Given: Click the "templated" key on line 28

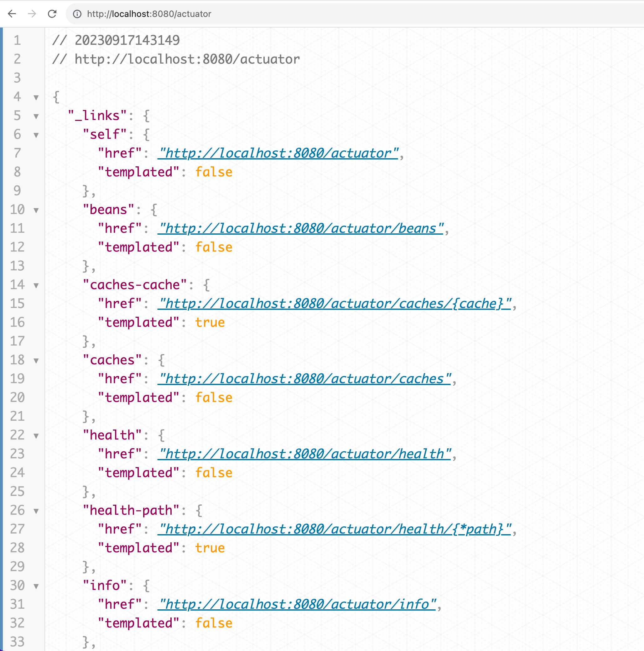Looking at the screenshot, I should [138, 548].
